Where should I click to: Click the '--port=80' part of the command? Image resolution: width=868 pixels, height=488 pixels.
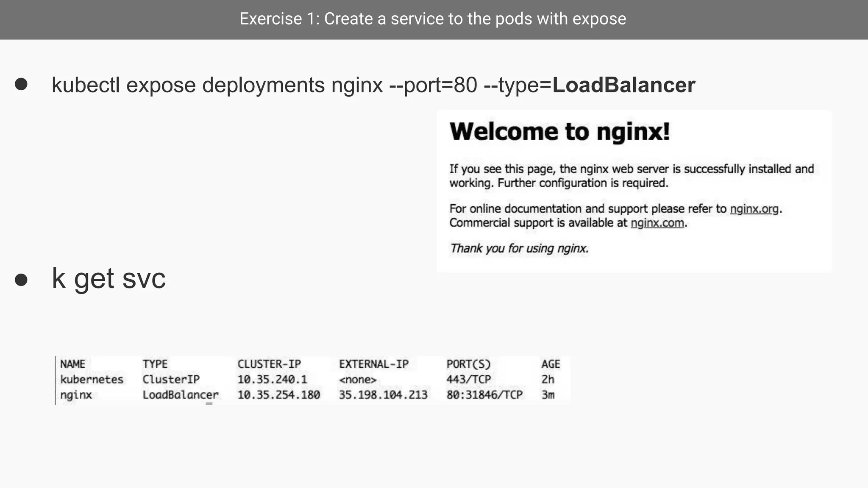(x=433, y=85)
